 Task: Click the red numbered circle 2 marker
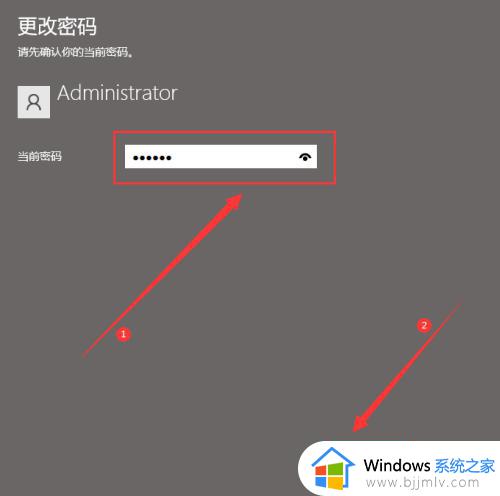[x=424, y=325]
